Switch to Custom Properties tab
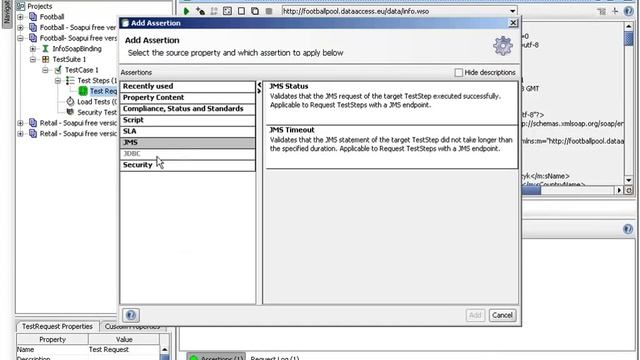640x360 pixels. click(132, 327)
